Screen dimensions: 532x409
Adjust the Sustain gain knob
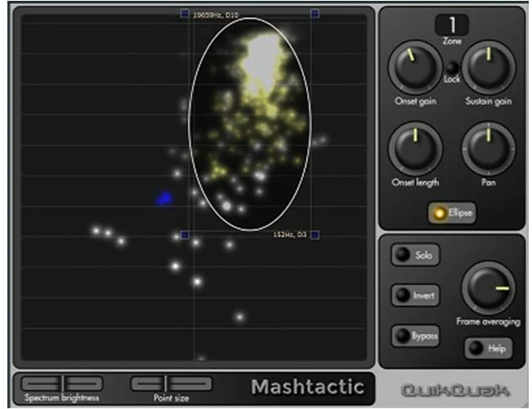pyautogui.click(x=489, y=68)
